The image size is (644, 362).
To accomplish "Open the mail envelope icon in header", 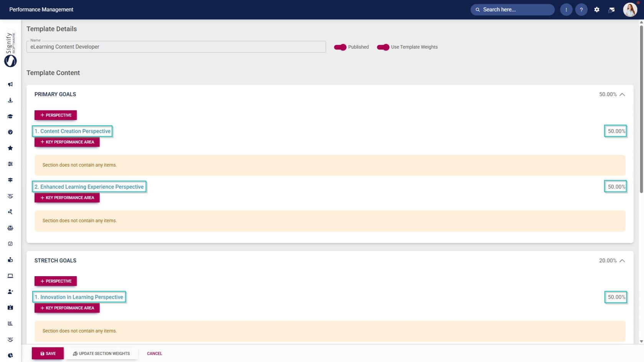I will click(x=612, y=10).
